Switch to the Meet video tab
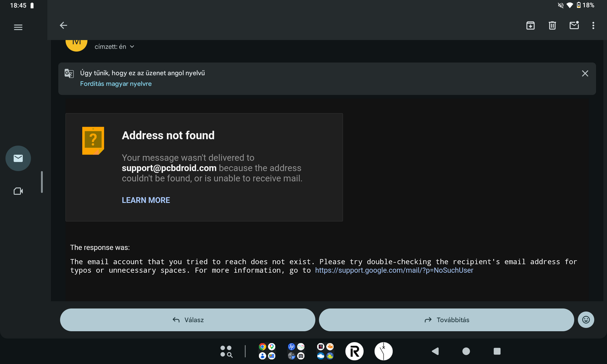This screenshot has width=607, height=364. pyautogui.click(x=18, y=191)
